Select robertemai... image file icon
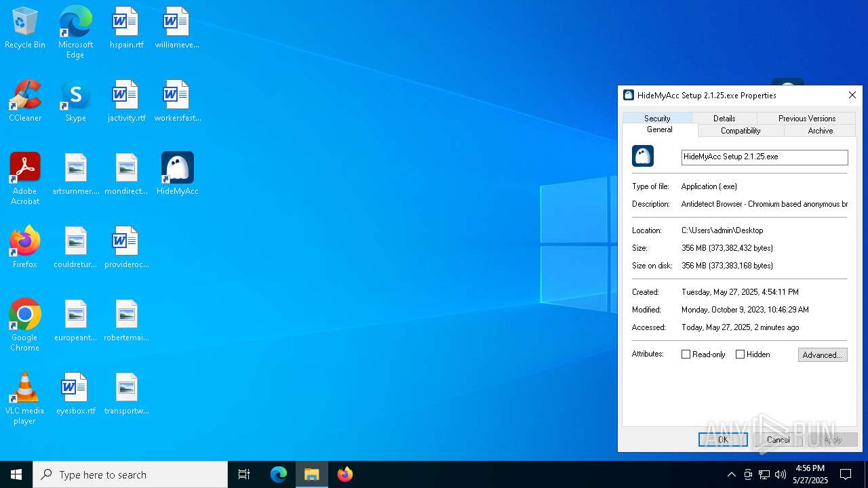The width and height of the screenshot is (868, 488). point(126,321)
